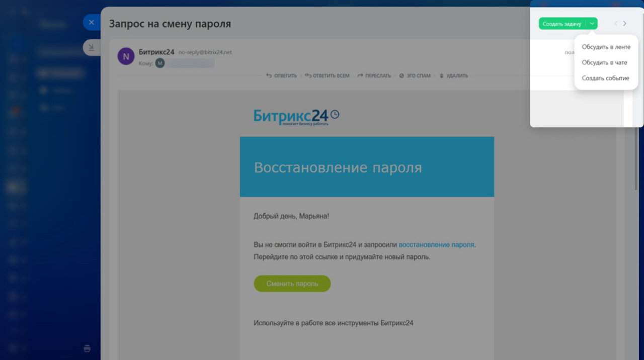Click the Сменить пароль button

click(292, 284)
